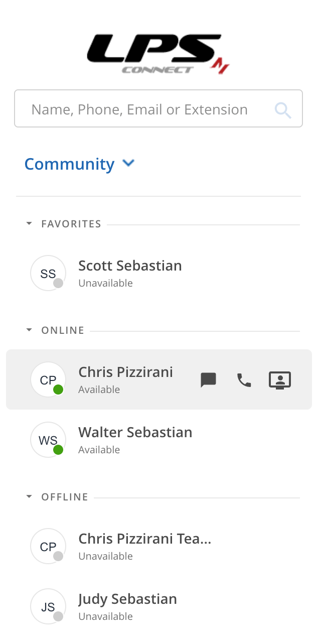This screenshot has height=644, width=318.
Task: Click the Community heading text
Action: point(69,164)
